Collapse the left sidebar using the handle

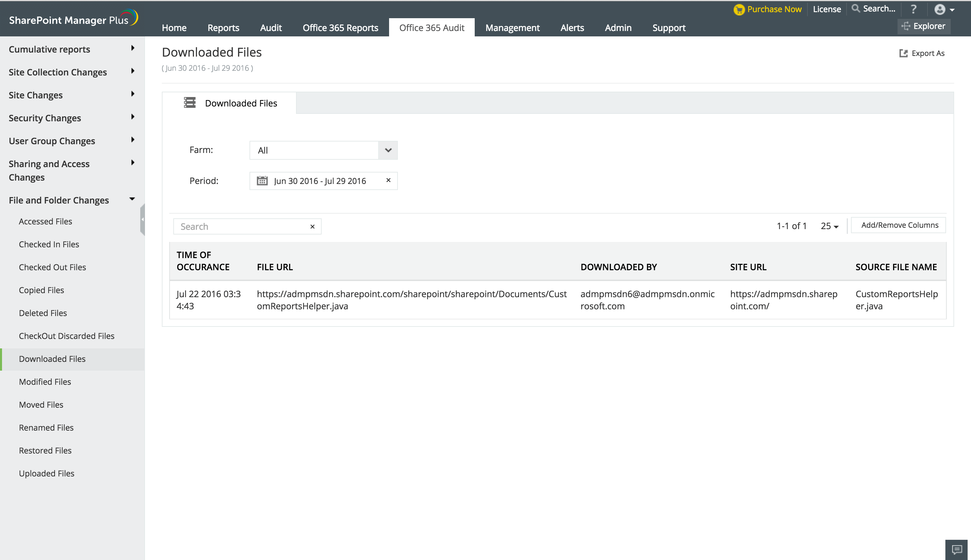(142, 219)
